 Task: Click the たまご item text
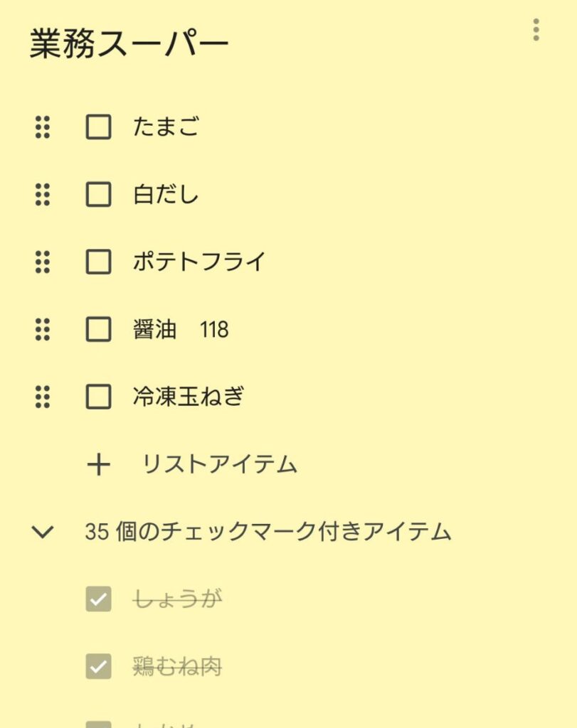[166, 127]
